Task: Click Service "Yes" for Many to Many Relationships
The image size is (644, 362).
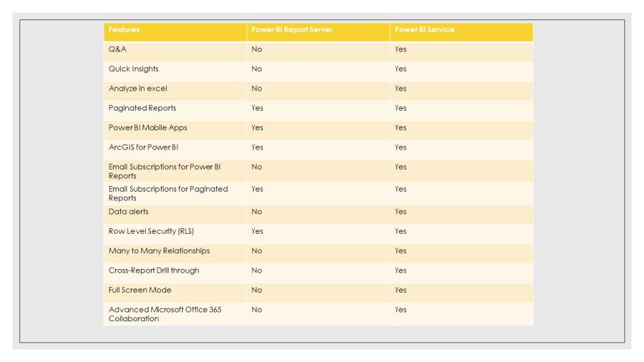Action: coord(401,251)
